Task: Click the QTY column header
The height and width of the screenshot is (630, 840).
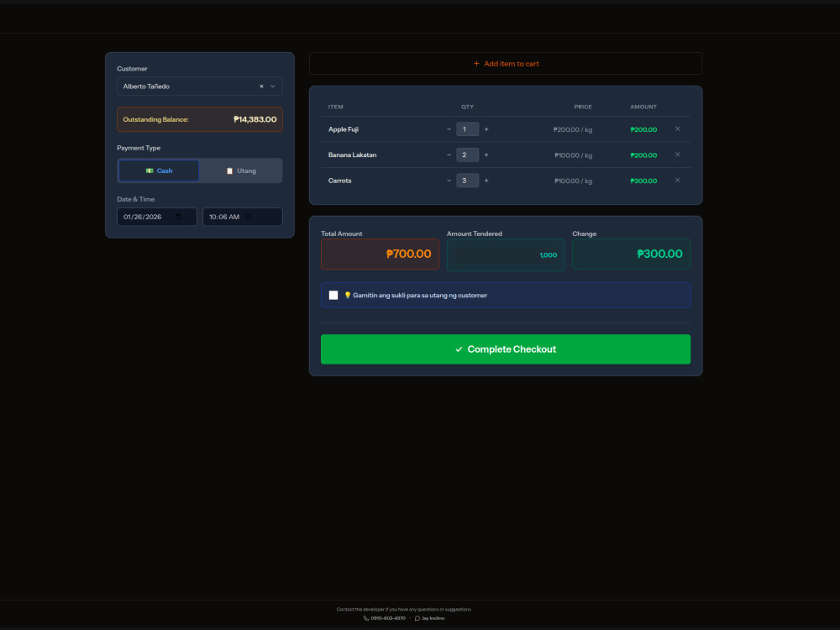Action: pos(468,108)
